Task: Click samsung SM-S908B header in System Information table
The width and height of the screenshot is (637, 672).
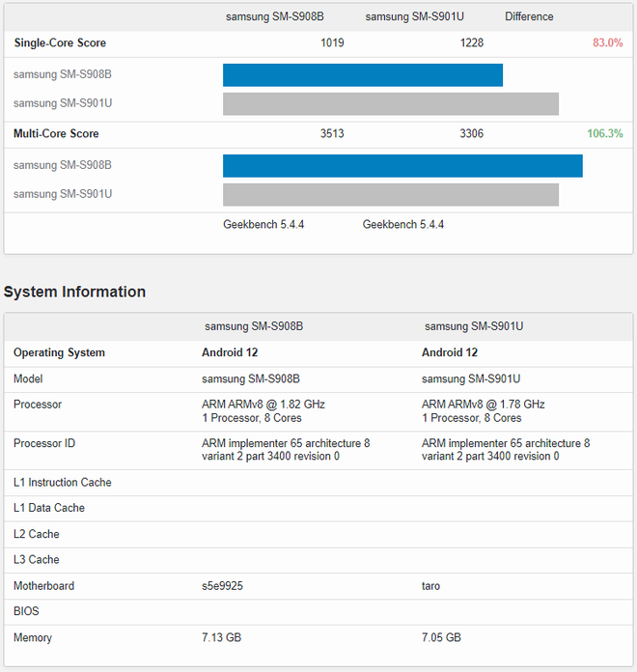Action: click(x=254, y=326)
